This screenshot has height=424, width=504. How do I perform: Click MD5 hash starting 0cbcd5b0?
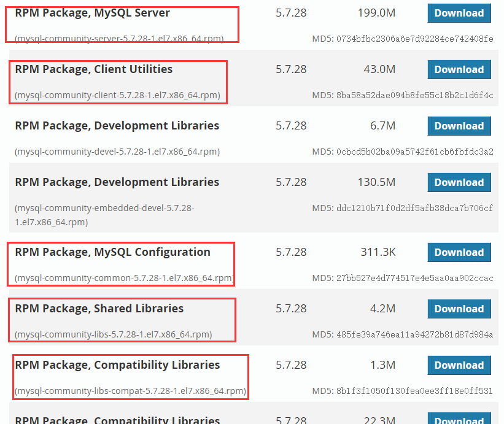(414, 152)
